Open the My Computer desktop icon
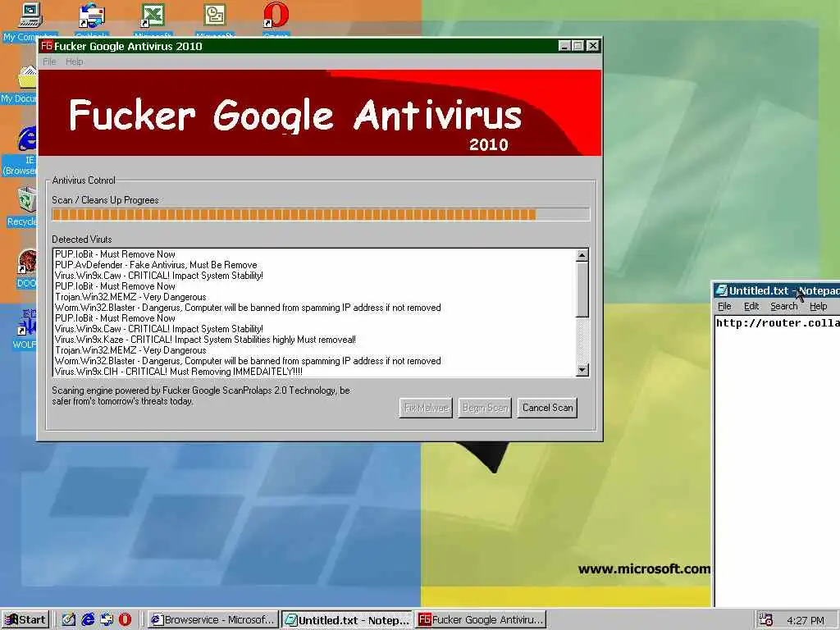840x630 pixels. pos(30,16)
